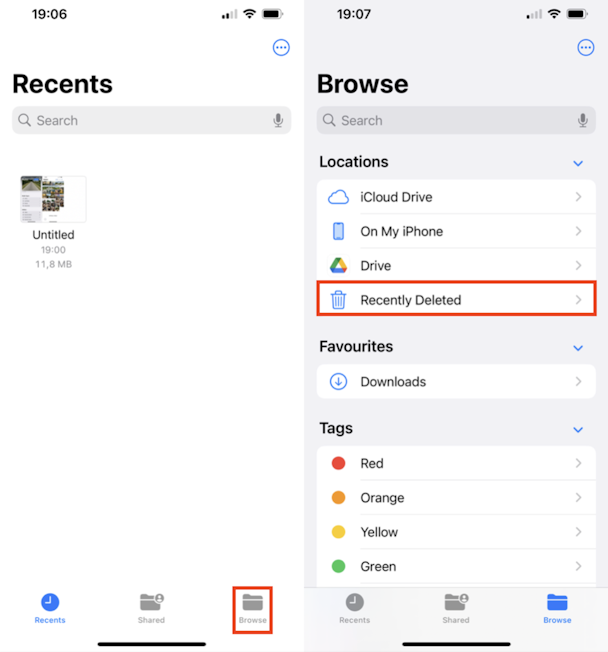
Task: Select the Green tag
Action: point(456,566)
